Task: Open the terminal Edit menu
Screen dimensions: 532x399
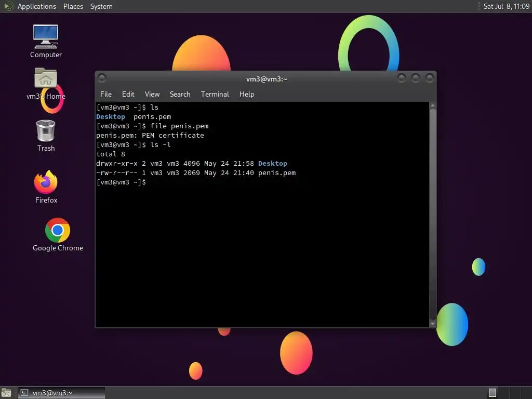Action: 128,94
